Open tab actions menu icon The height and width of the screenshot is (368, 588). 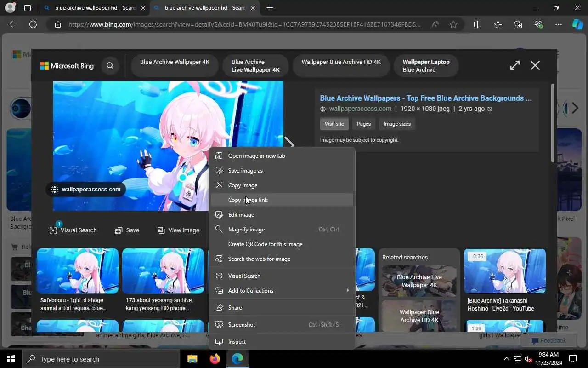28,8
